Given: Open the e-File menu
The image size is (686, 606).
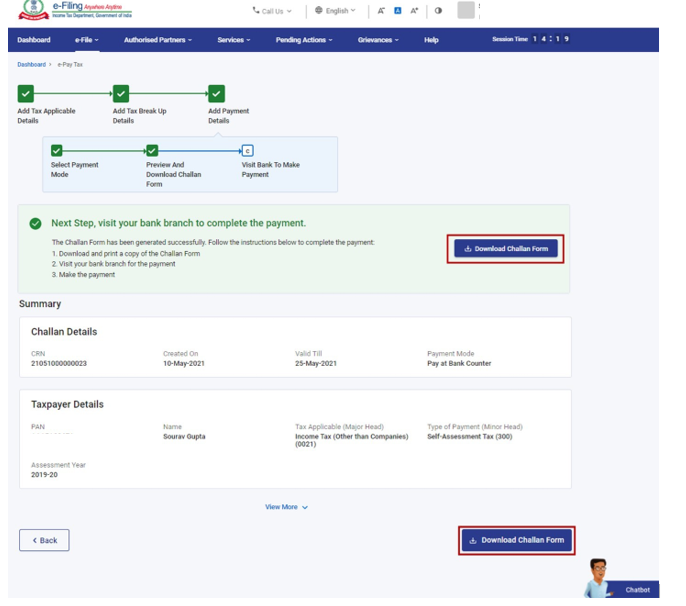Looking at the screenshot, I should 87,40.
